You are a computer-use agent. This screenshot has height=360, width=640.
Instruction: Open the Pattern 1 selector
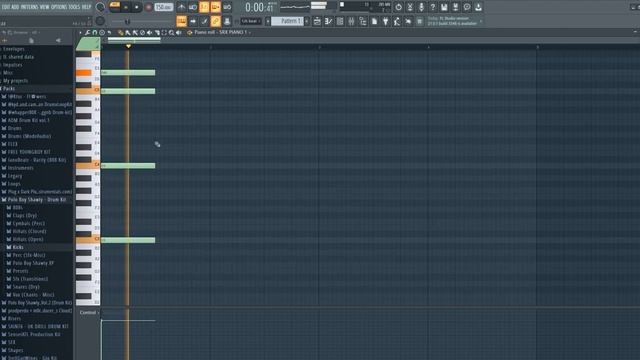pyautogui.click(x=287, y=21)
